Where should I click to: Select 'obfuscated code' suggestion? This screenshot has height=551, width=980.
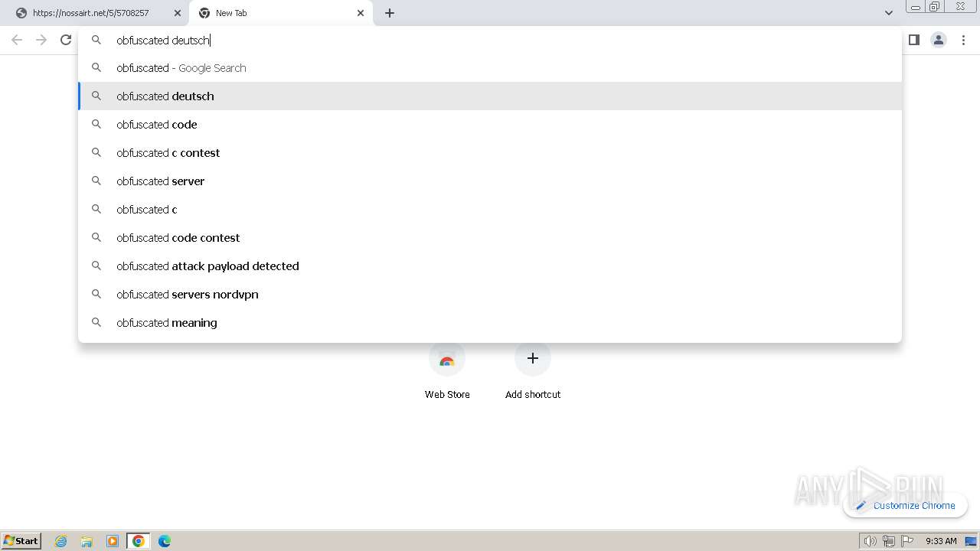coord(490,125)
